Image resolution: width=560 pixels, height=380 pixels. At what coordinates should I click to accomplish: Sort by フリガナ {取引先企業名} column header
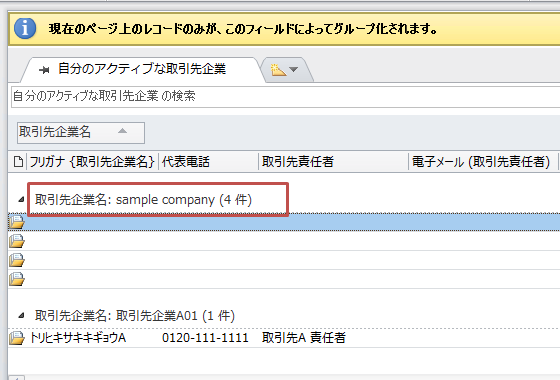tap(92, 162)
